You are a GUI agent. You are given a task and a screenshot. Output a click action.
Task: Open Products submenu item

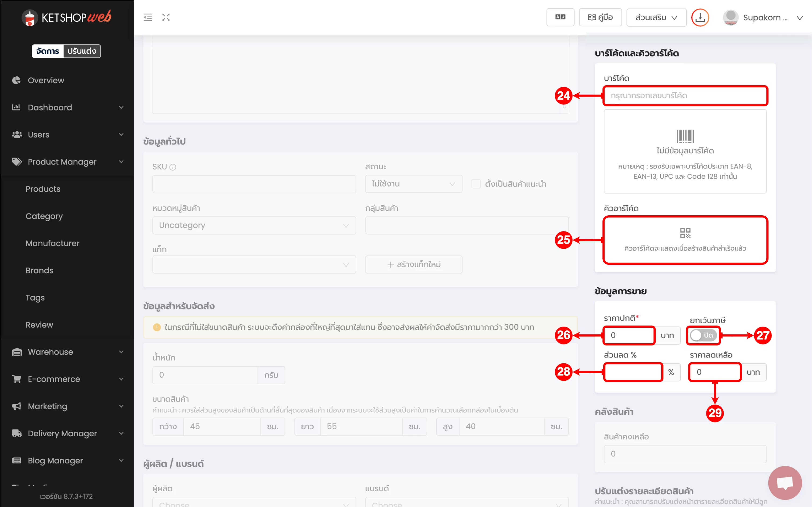pos(43,189)
